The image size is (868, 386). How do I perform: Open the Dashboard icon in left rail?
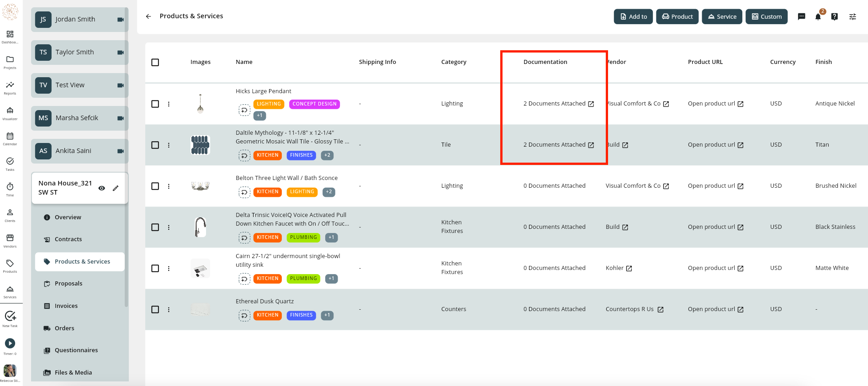[10, 34]
